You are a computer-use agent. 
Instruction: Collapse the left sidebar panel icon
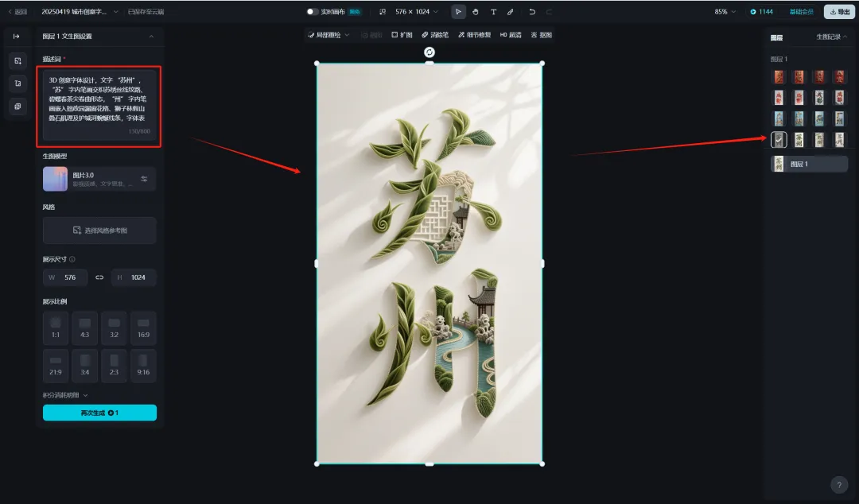tap(17, 36)
